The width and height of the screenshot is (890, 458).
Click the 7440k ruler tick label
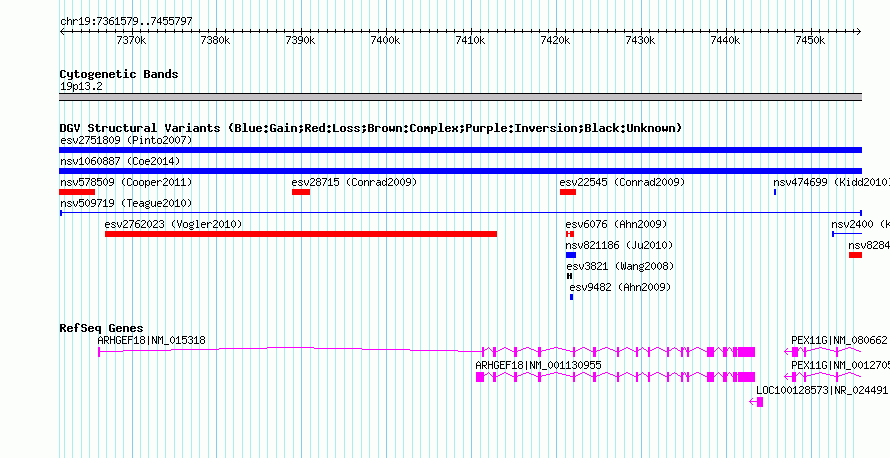(x=725, y=40)
